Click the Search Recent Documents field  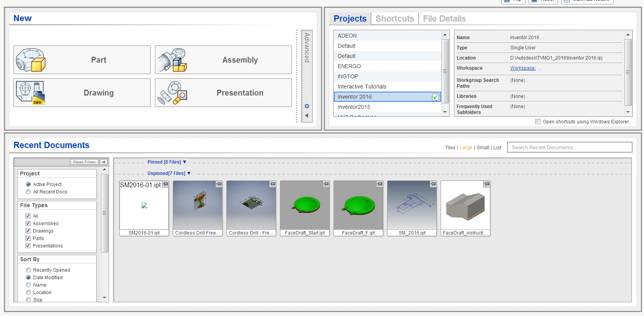click(570, 147)
